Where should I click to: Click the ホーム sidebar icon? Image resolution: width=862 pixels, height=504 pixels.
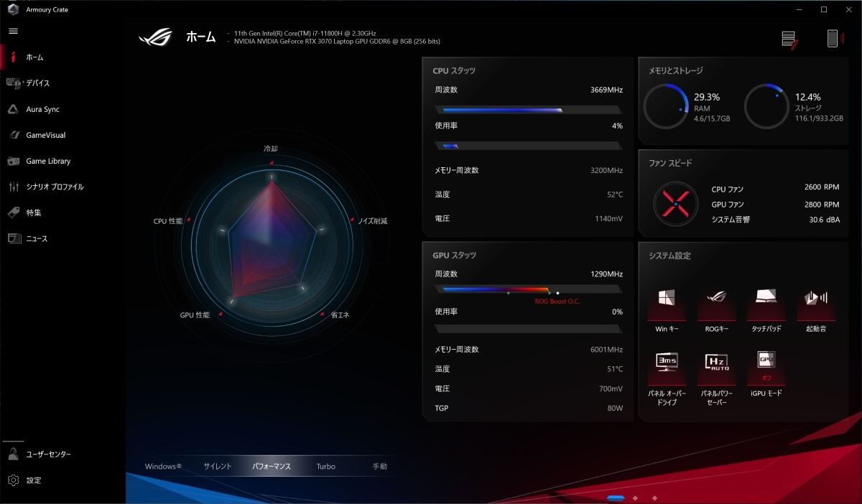[13, 57]
